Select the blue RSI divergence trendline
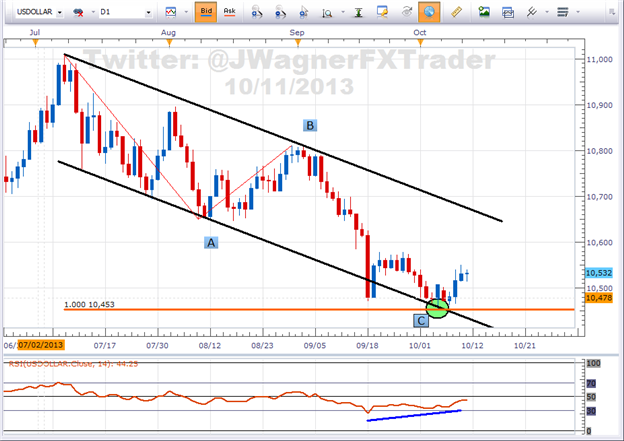The height and width of the screenshot is (441, 624). pyautogui.click(x=414, y=415)
